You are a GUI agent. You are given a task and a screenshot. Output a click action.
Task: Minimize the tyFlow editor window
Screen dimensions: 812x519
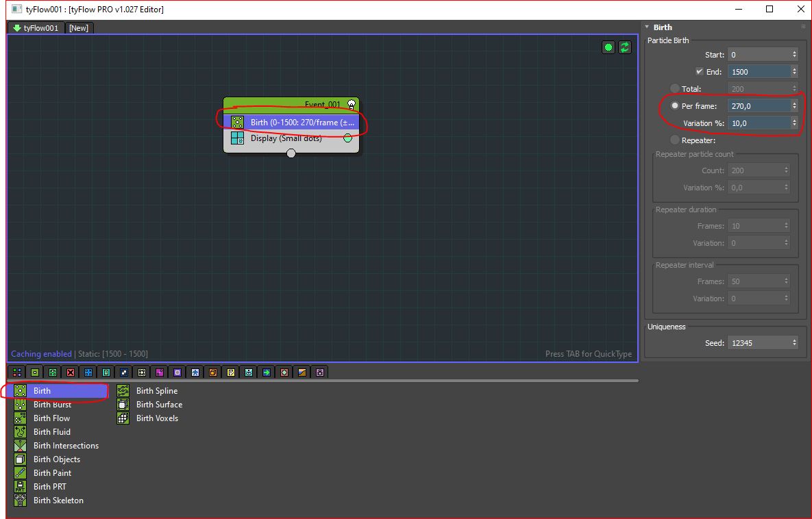point(739,10)
